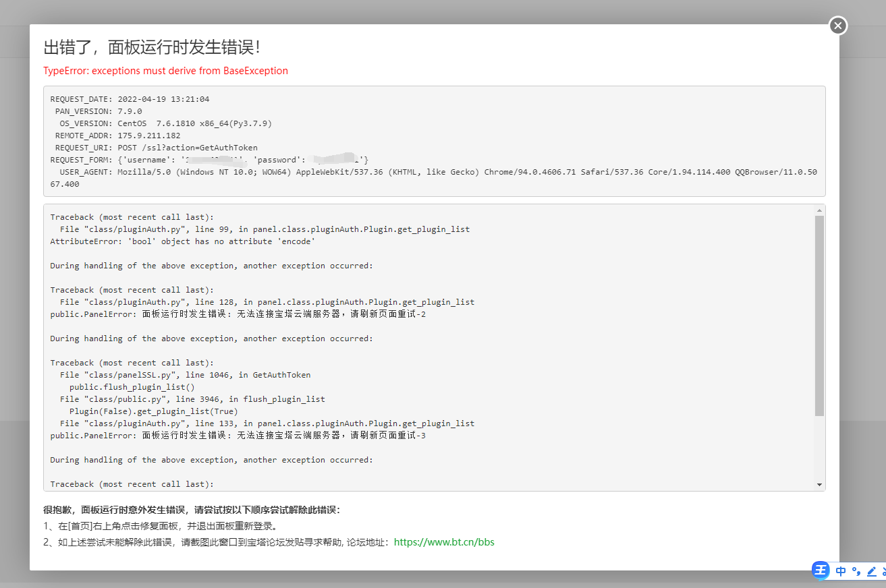Click the PAN_VERSION 7.9.0 line
The image size is (886, 588).
point(99,111)
